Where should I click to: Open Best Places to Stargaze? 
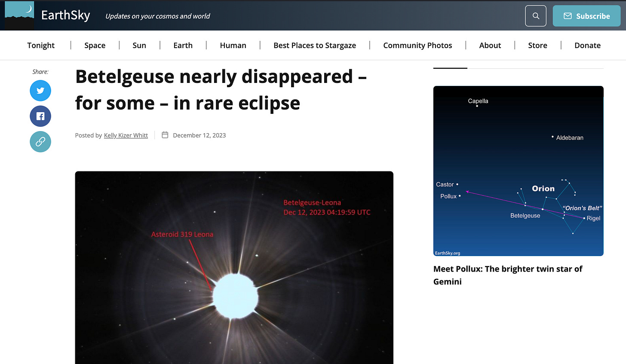315,45
